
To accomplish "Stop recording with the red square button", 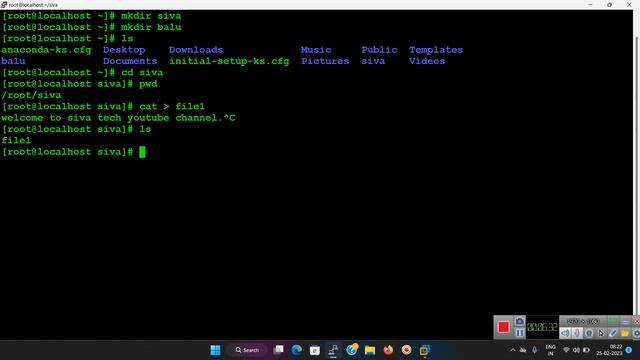I will click(503, 327).
